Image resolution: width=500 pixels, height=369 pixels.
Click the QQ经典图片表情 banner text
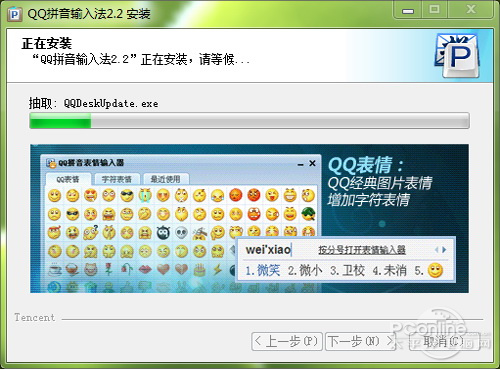380,183
